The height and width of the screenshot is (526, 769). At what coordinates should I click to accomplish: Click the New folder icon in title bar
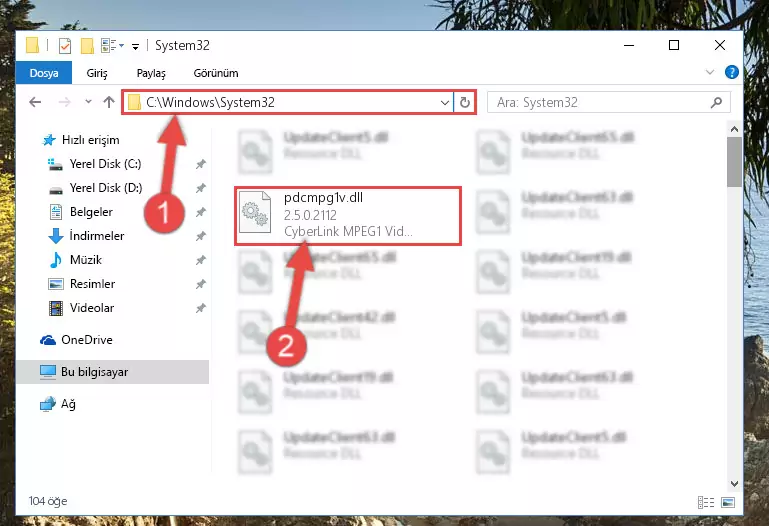[87, 46]
